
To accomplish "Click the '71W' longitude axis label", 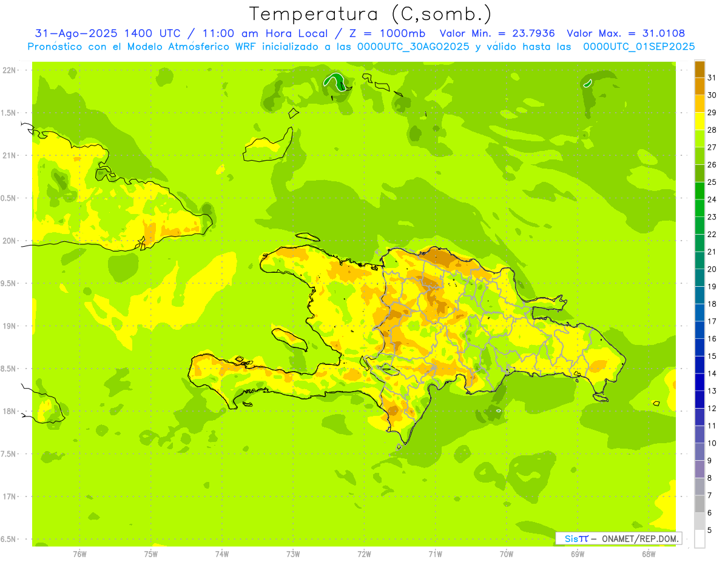I will click(x=435, y=554).
